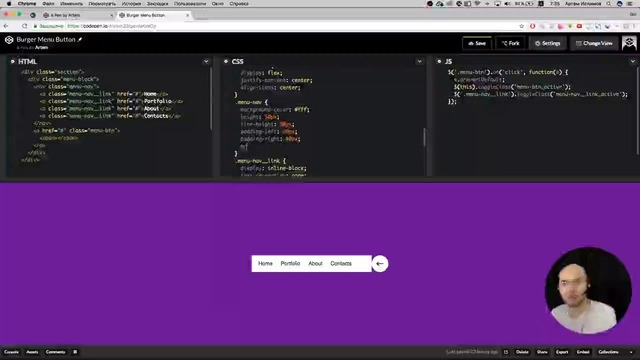640x360 pixels.
Task: Click the round arrow menu button in preview
Action: pos(380,264)
